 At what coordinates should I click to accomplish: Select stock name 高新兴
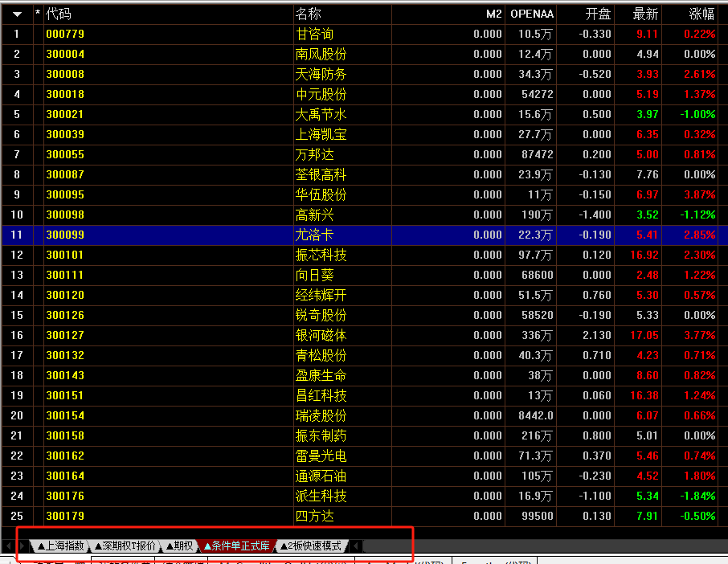pos(314,215)
